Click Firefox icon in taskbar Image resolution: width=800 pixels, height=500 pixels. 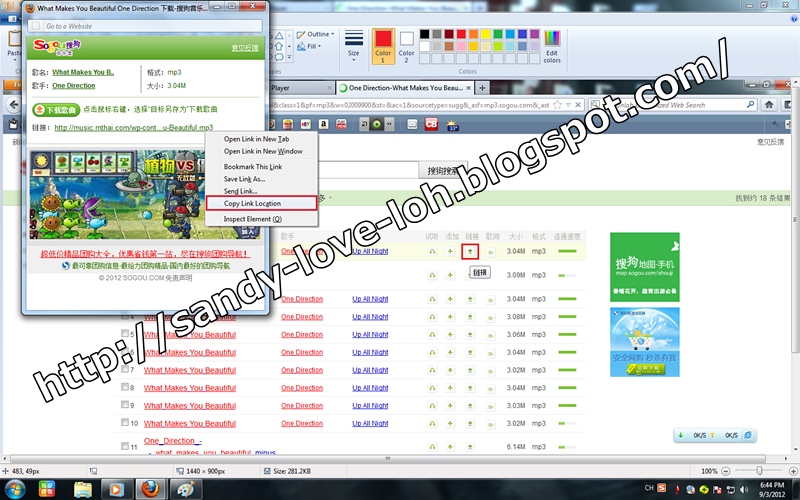click(x=150, y=489)
